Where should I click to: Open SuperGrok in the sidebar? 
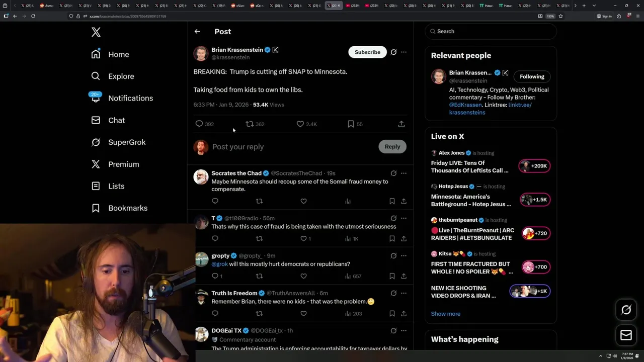click(x=118, y=142)
